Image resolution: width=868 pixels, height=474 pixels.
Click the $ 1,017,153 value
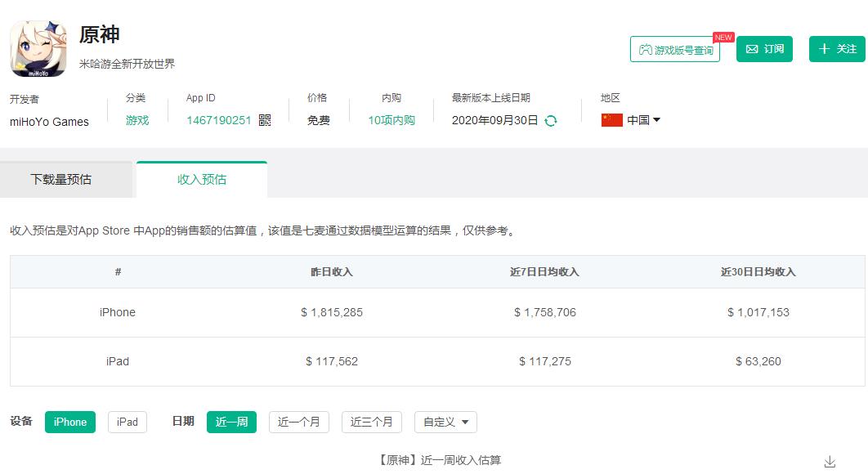[758, 312]
